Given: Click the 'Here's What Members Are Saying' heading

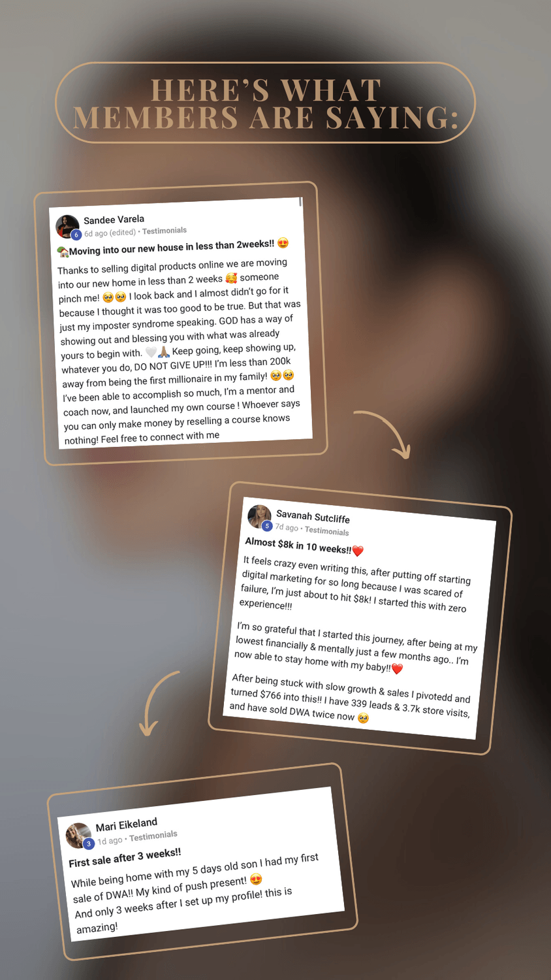Looking at the screenshot, I should tap(266, 103).
